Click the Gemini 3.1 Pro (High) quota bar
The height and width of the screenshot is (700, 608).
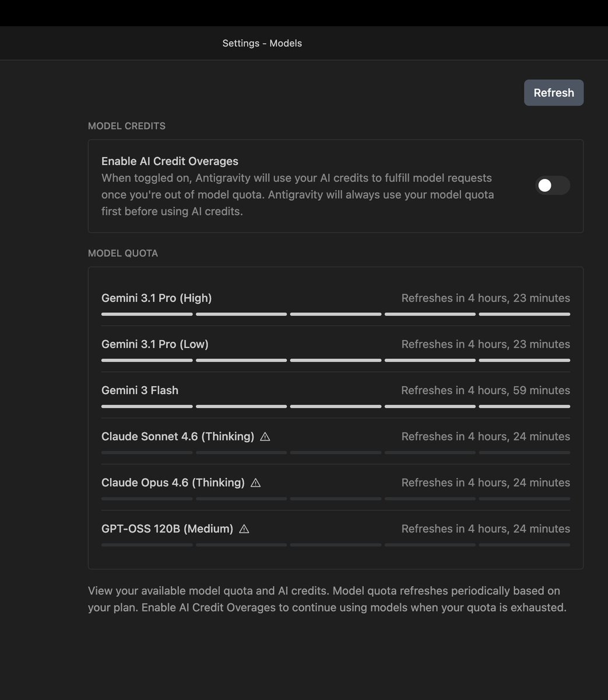[x=336, y=314]
